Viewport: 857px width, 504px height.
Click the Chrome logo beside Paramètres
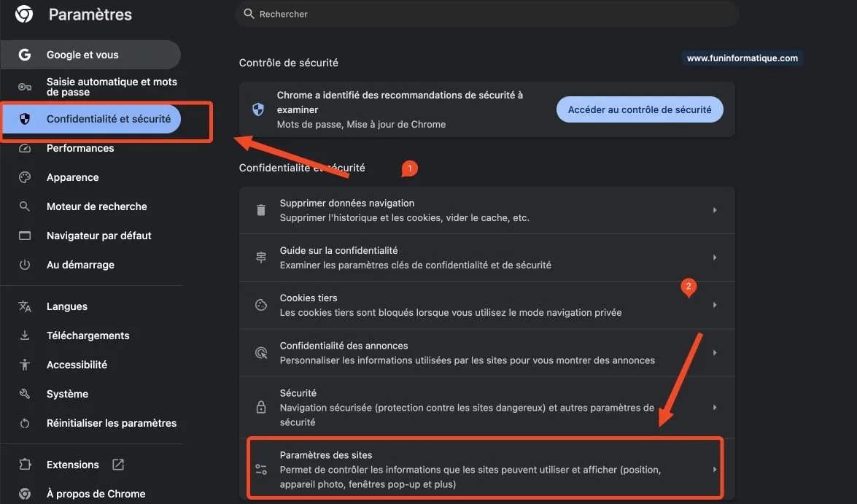point(23,13)
